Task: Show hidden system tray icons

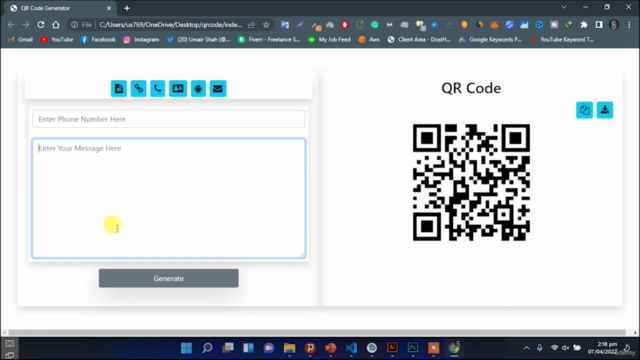Action: [x=527, y=348]
